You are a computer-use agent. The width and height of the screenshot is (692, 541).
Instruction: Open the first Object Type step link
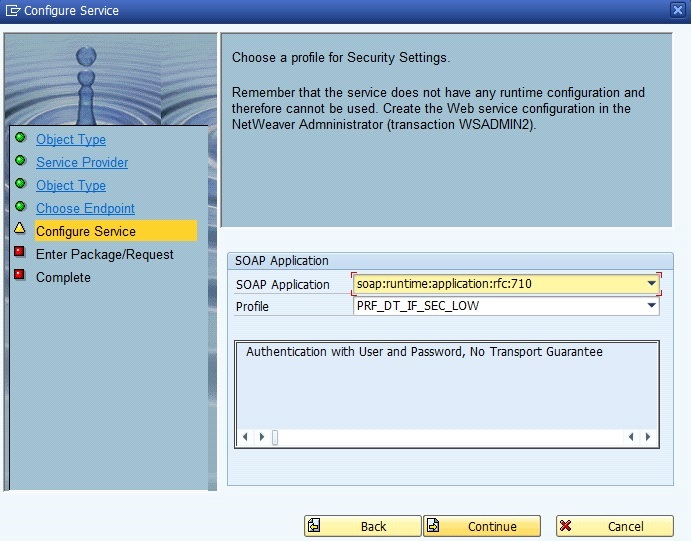point(70,140)
